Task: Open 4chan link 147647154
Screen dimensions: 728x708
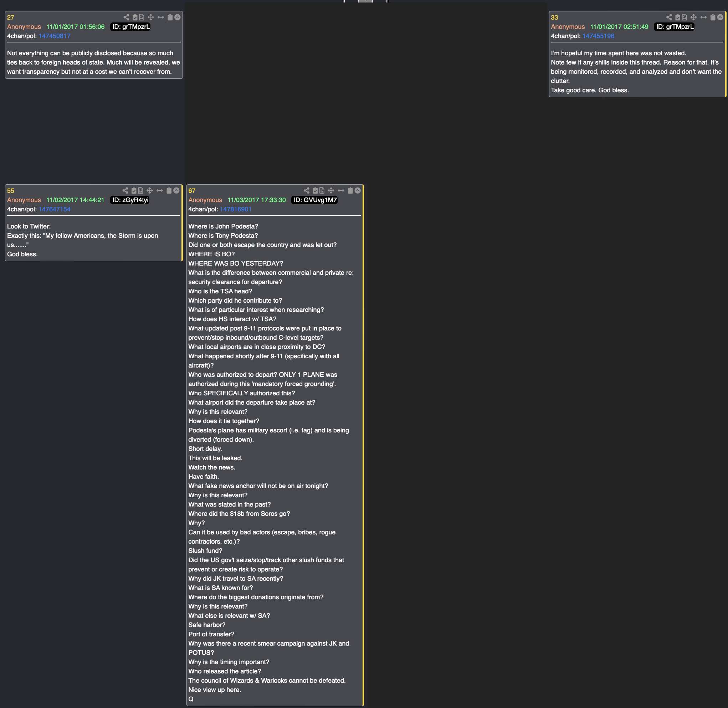Action: click(54, 209)
